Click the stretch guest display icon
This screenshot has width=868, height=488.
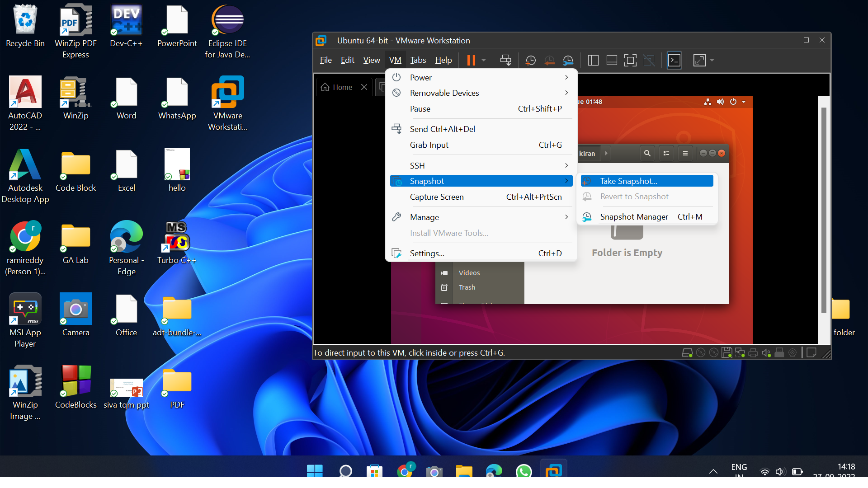699,60
